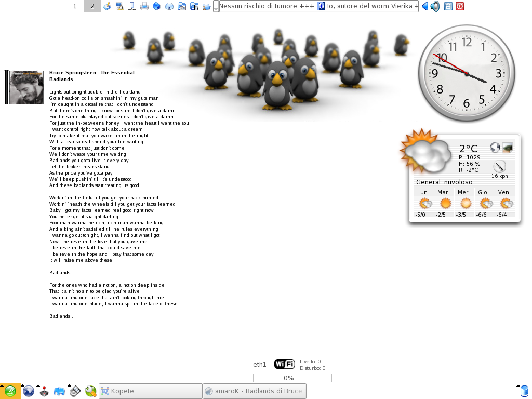
Task: Click the 'Disturbo: 0' noise text
Action: [312, 368]
